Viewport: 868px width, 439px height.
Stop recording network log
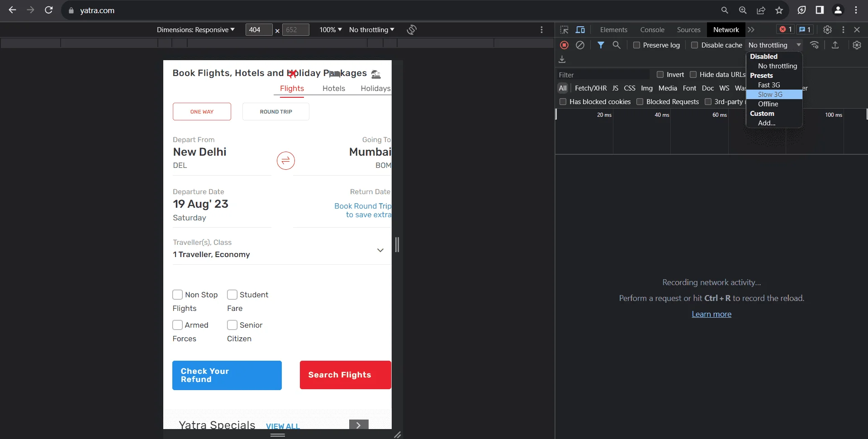coord(564,45)
